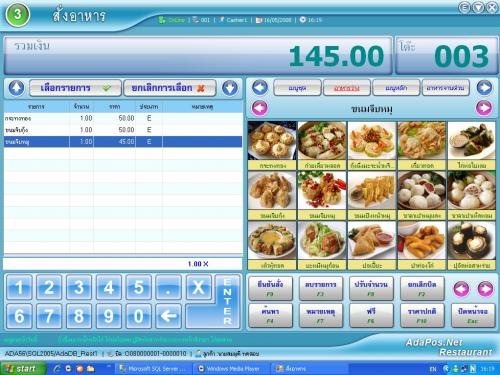Screen dimensions: 500x375
Task: Click the blue down arrow above order list
Action: click(230, 88)
